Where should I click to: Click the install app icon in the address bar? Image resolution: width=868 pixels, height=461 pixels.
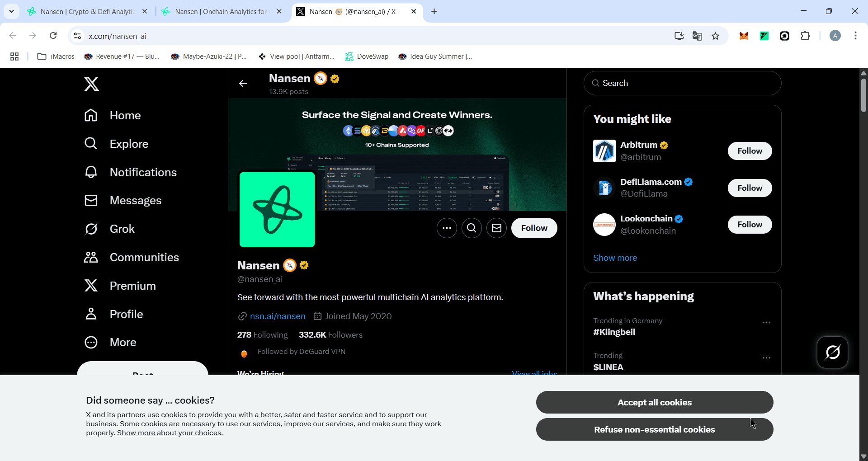(679, 36)
